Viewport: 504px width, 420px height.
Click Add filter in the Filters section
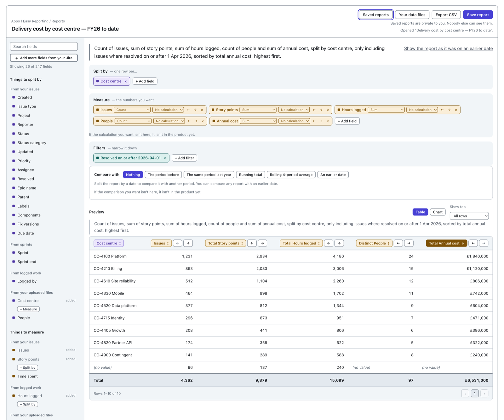[184, 158]
